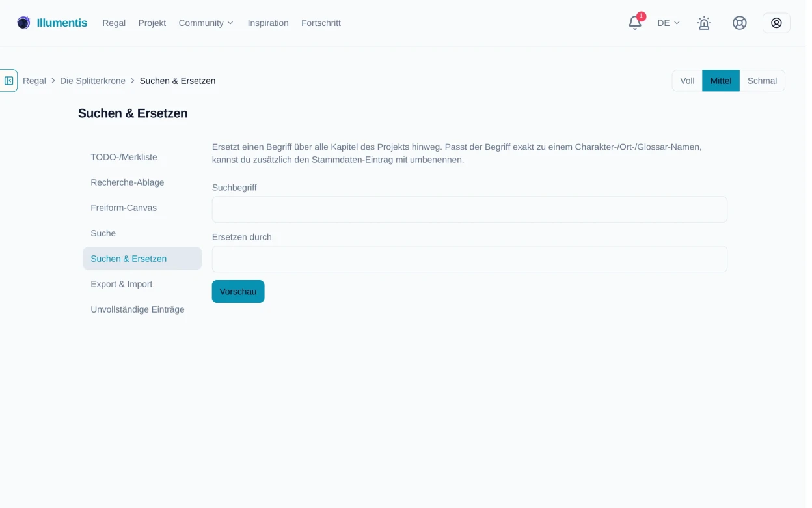
Task: Click the siren alert icon
Action: pyautogui.click(x=704, y=23)
